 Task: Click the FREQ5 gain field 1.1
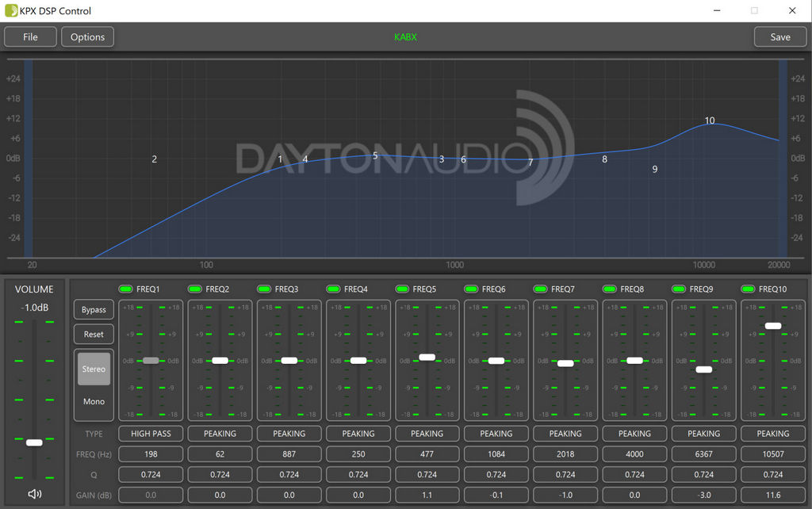click(427, 495)
